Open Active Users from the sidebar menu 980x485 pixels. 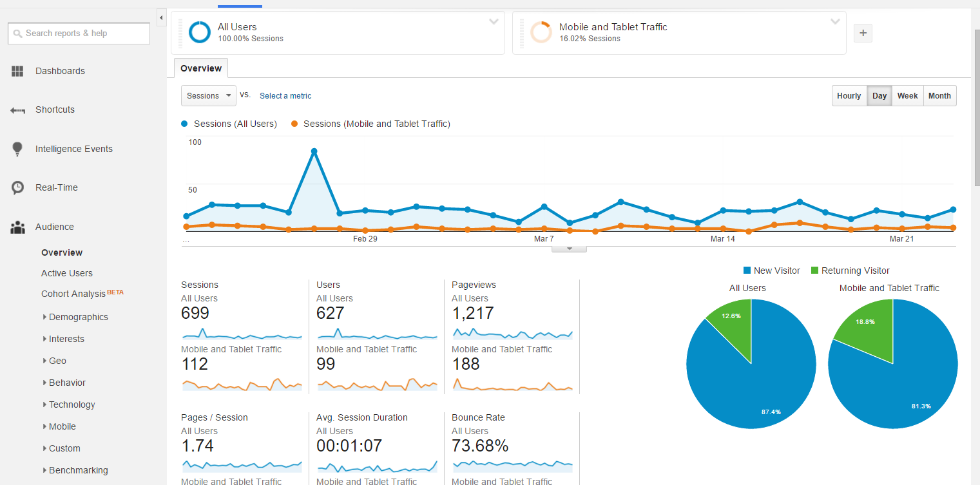pos(66,272)
